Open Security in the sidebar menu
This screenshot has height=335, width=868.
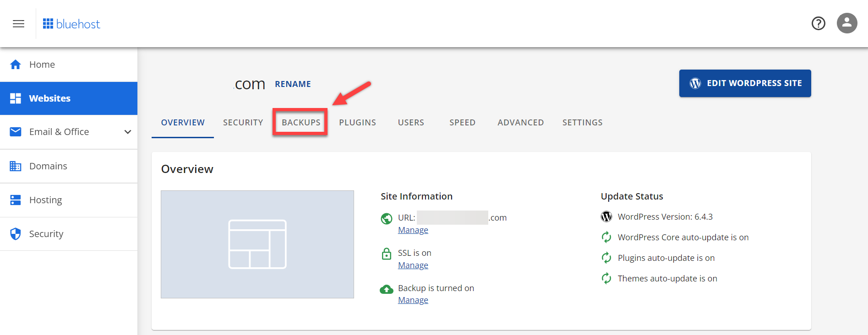click(x=69, y=234)
